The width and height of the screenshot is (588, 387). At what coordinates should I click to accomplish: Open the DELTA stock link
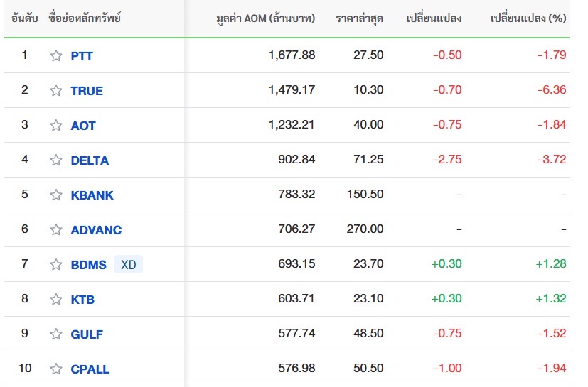pos(90,160)
